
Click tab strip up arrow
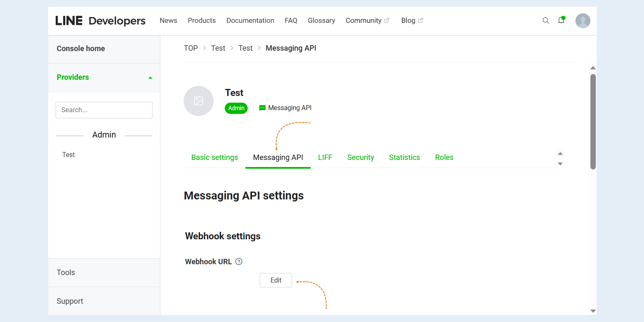(560, 153)
